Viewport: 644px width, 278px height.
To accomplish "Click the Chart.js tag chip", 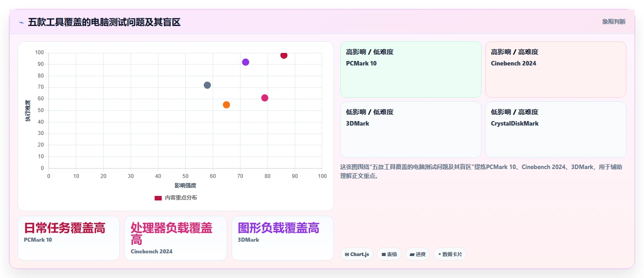I will tap(357, 254).
